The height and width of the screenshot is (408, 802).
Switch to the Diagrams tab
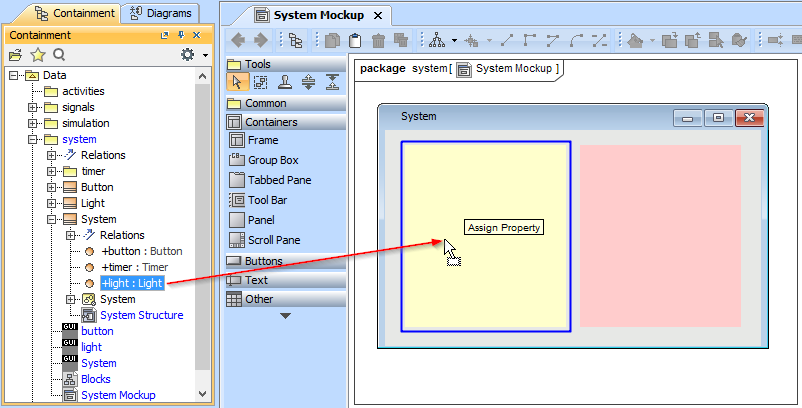click(x=161, y=13)
